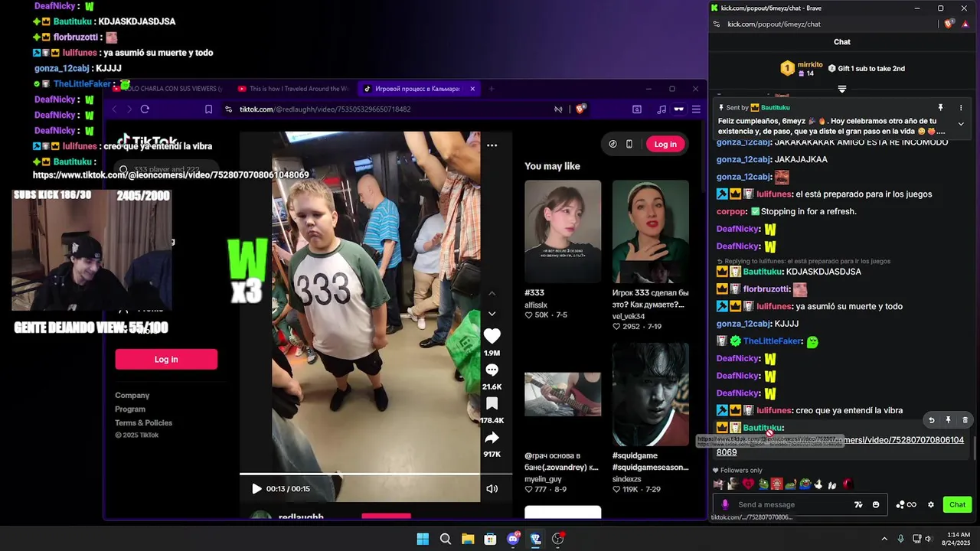Screen dimensions: 980x551
Task: Open the Company footer link
Action: (132, 396)
